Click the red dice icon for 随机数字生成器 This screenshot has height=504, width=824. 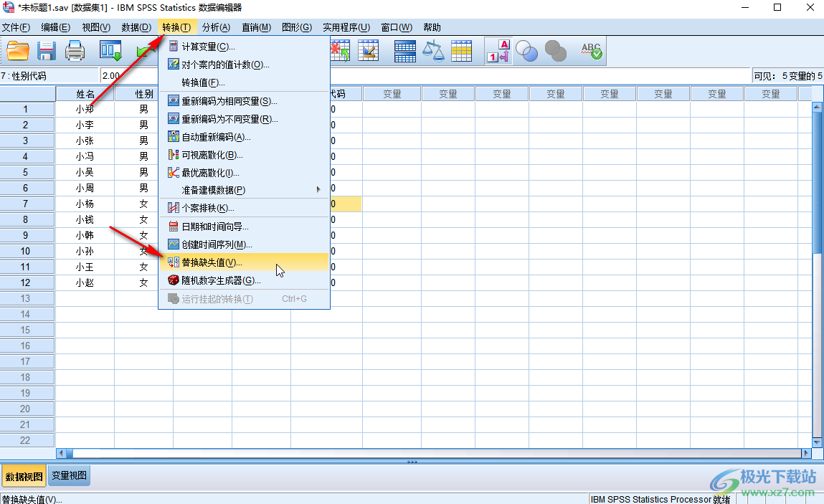pos(174,280)
